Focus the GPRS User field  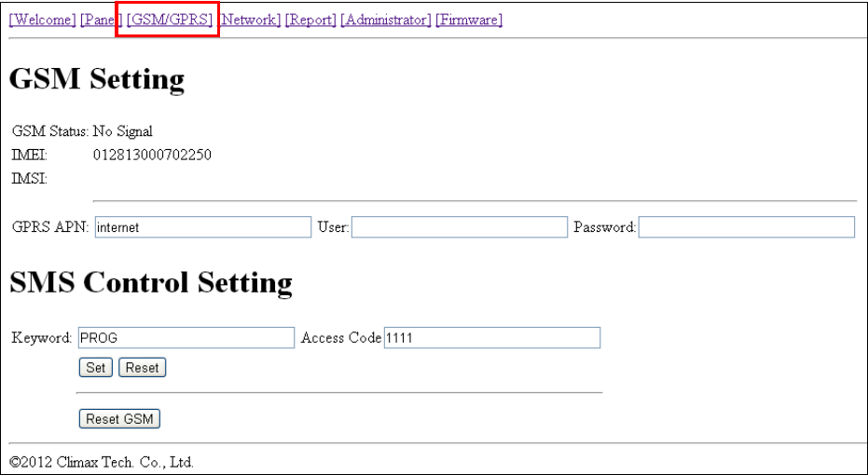pyautogui.click(x=460, y=227)
